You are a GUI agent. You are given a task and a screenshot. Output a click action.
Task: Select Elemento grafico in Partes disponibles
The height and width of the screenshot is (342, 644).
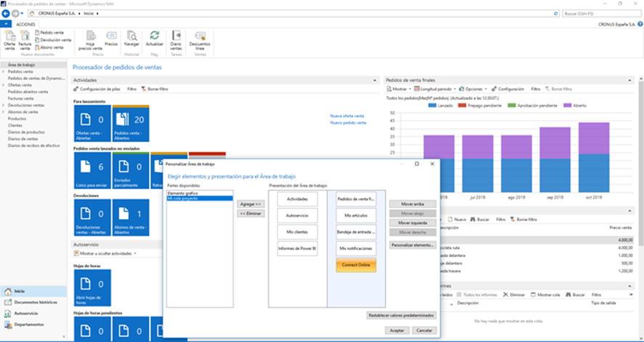point(200,193)
